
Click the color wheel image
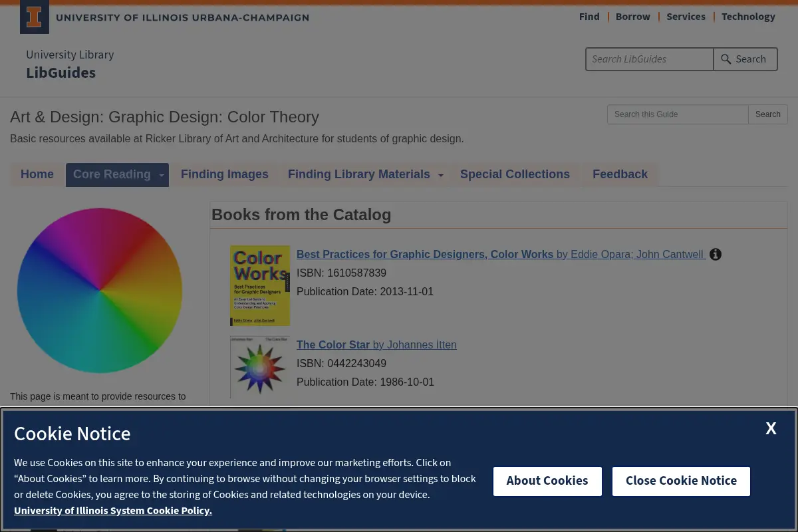(100, 291)
